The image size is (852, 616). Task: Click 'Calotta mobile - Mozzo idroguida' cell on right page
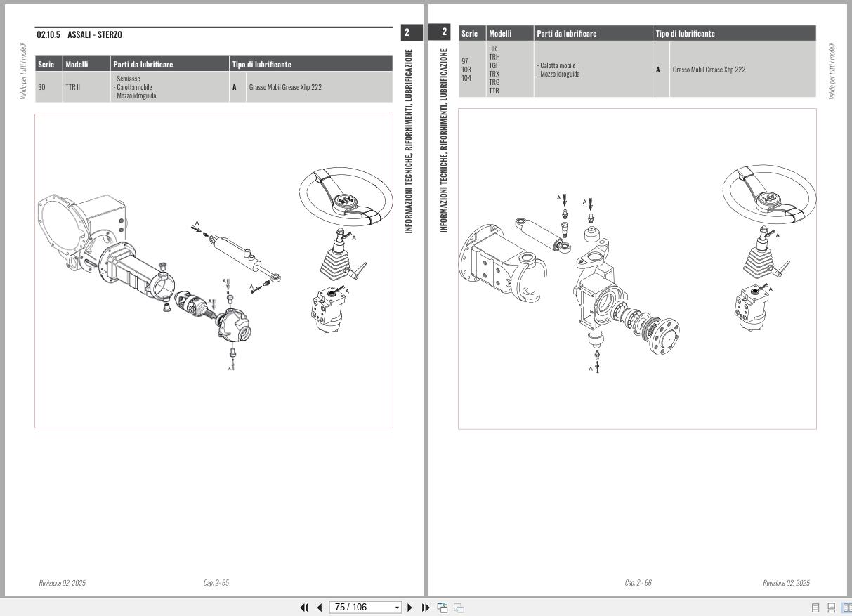point(593,70)
